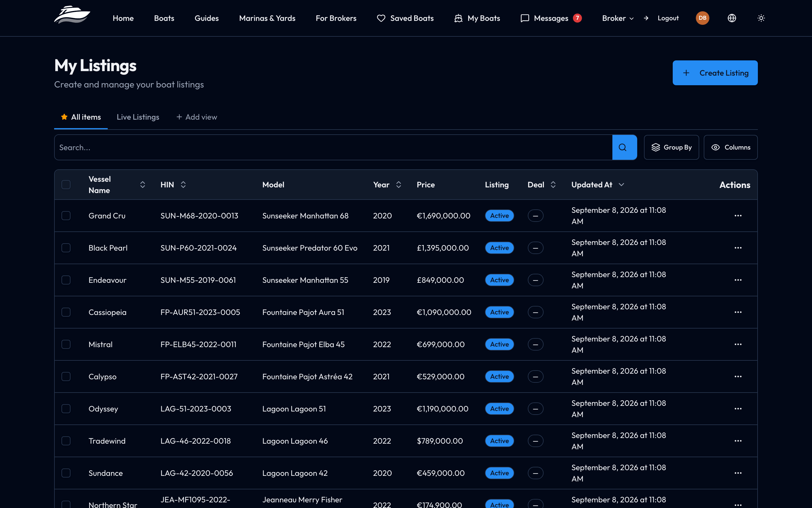Tick the Sundance row checkbox
Image resolution: width=812 pixels, height=508 pixels.
point(66,473)
